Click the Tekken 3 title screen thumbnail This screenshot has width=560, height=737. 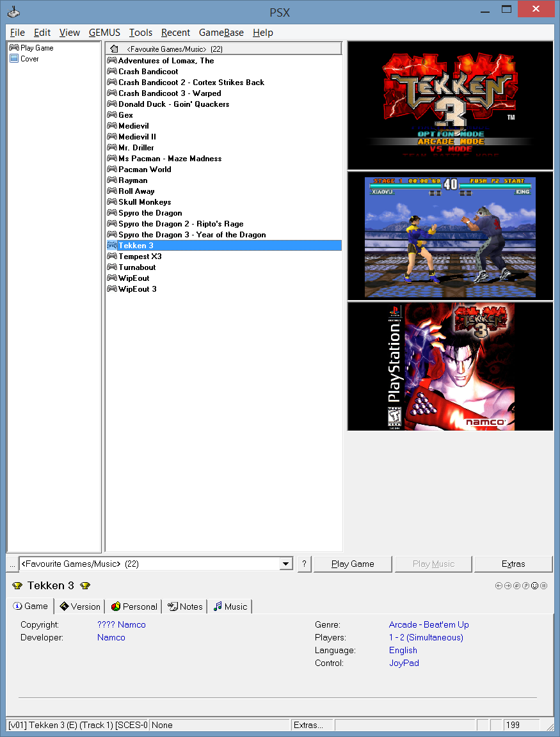pyautogui.click(x=451, y=106)
